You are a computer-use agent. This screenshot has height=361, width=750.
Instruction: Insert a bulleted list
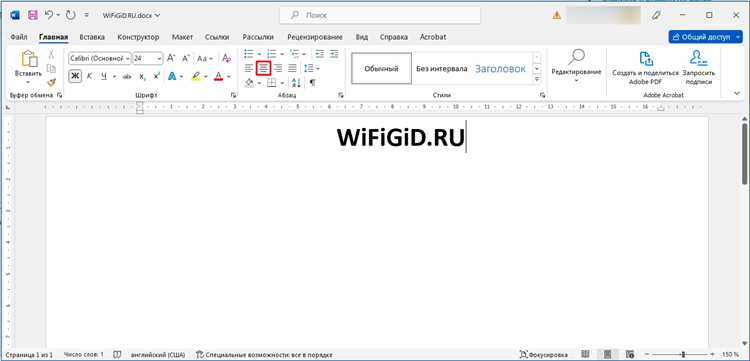tap(249, 54)
